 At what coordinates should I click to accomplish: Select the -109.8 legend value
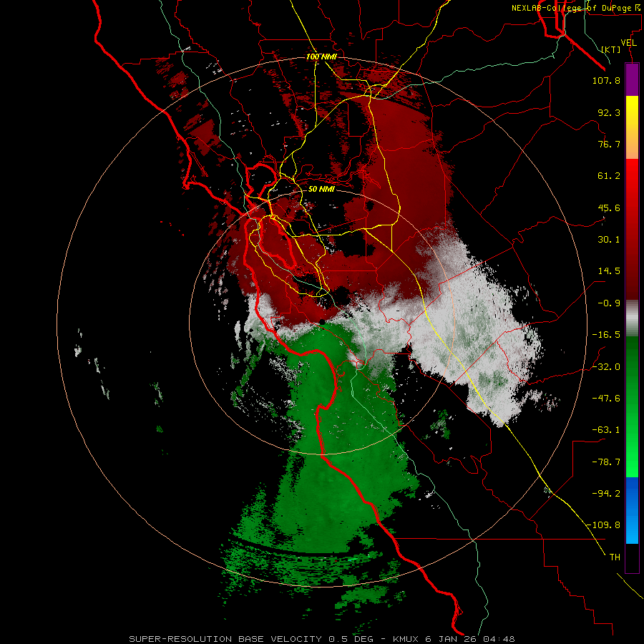click(x=603, y=525)
